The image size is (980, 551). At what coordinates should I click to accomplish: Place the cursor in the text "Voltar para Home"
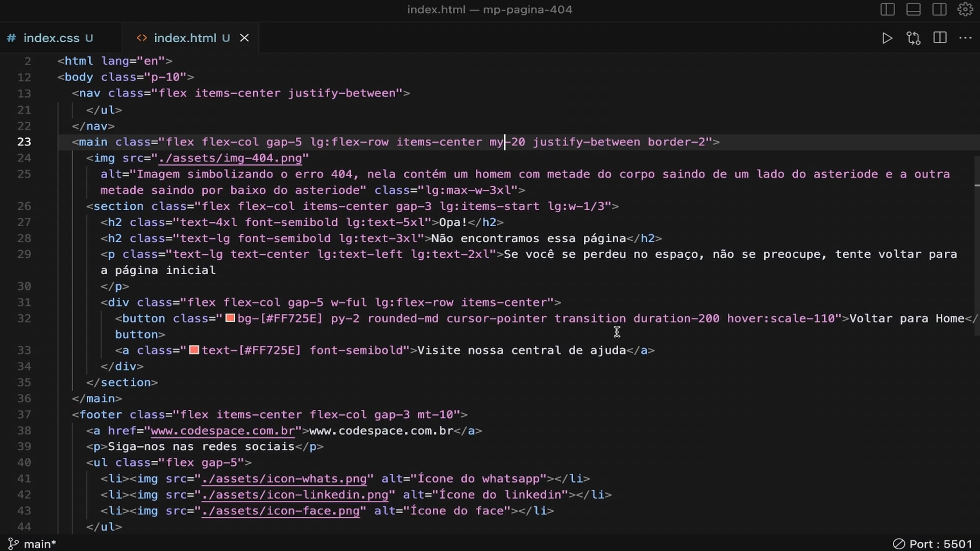click(907, 318)
